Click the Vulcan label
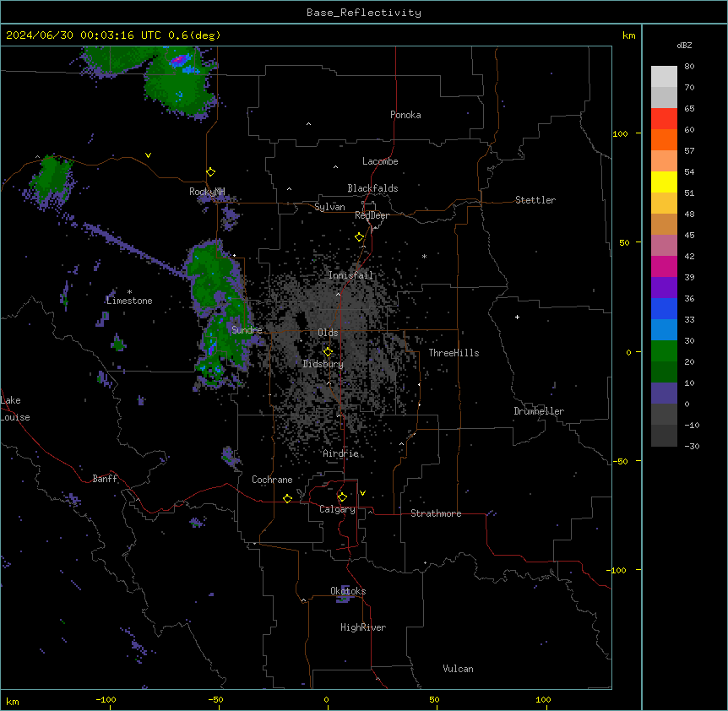This screenshot has width=728, height=711. 459,669
